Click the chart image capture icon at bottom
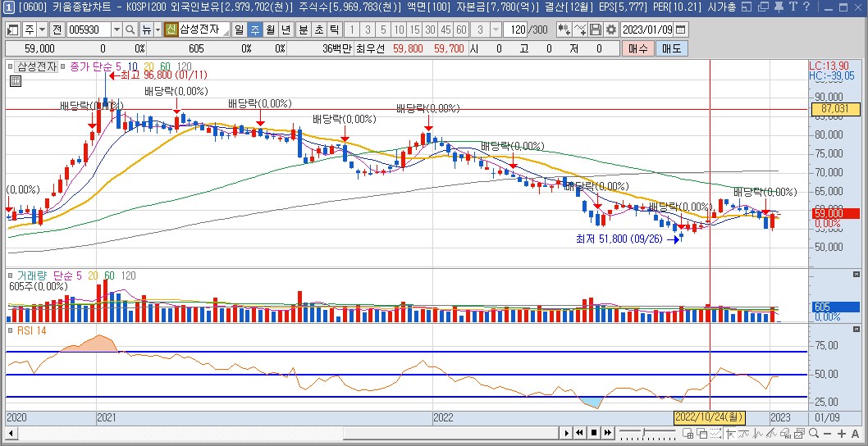This screenshot has width=868, height=446. (x=799, y=433)
